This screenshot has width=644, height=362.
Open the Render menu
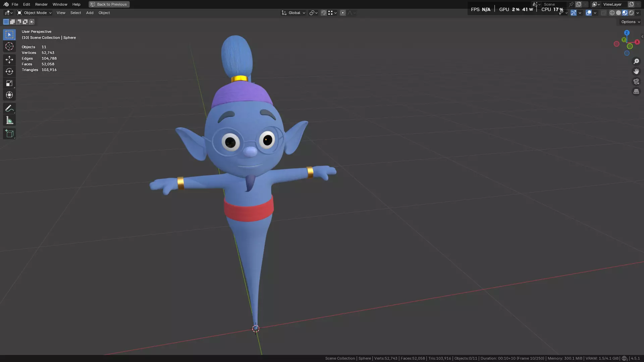tap(41, 4)
